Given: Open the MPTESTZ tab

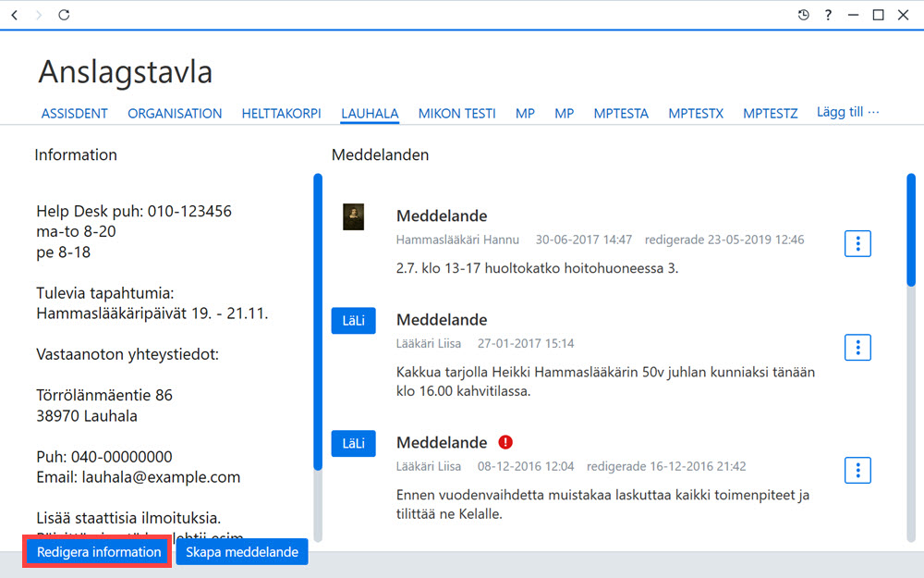Looking at the screenshot, I should 771,113.
